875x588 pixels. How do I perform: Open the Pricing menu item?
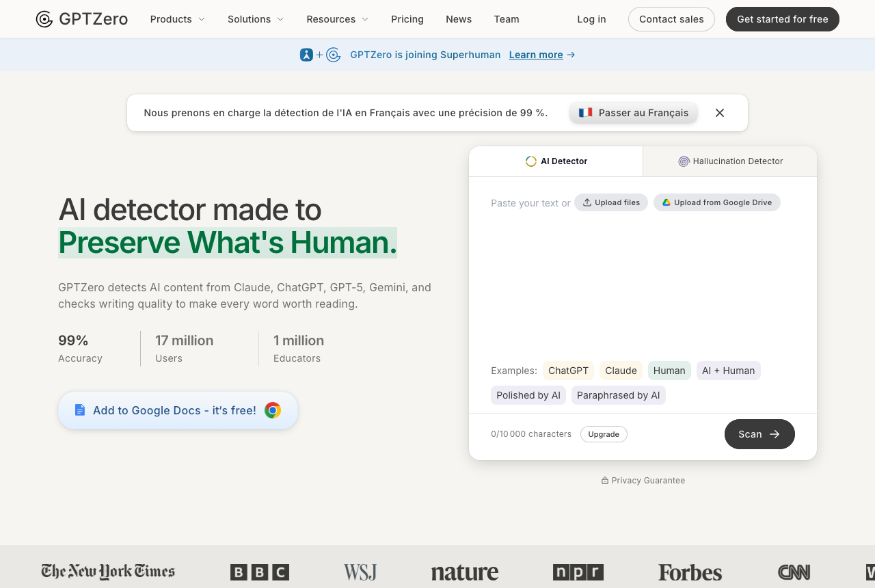[x=407, y=19]
